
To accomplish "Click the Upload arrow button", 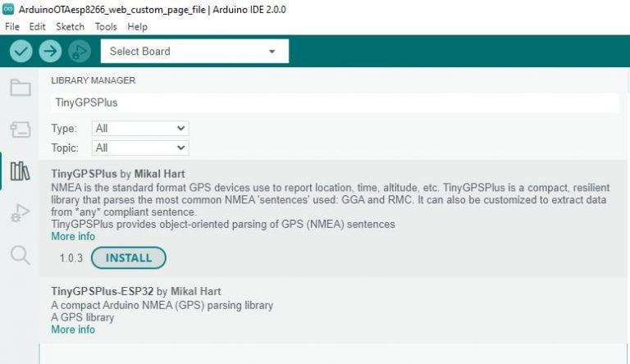I will tap(50, 51).
